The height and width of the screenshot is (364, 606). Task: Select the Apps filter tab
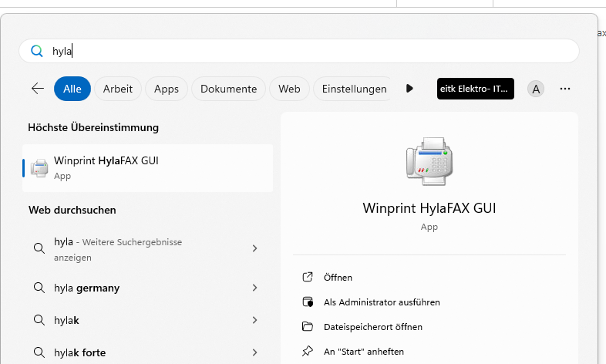[x=166, y=89]
